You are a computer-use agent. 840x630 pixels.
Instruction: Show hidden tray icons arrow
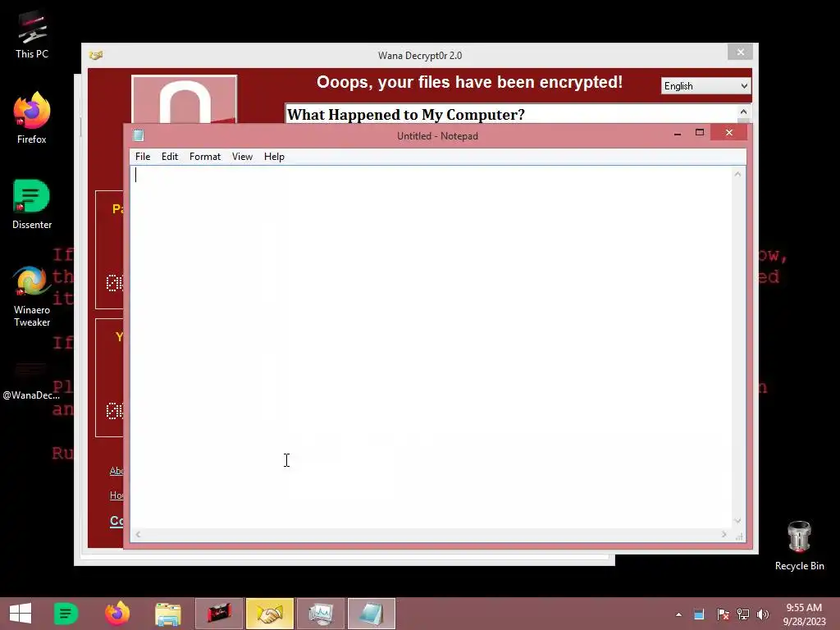[678, 614]
